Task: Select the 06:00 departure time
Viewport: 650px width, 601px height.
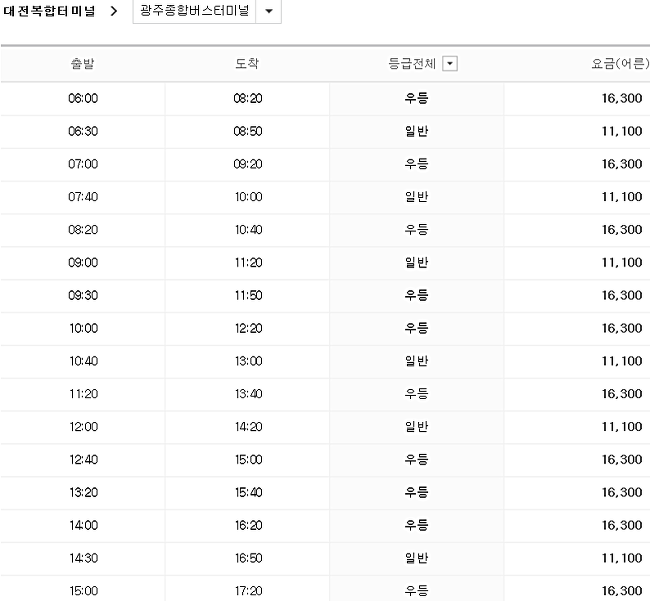Action: pos(83,98)
